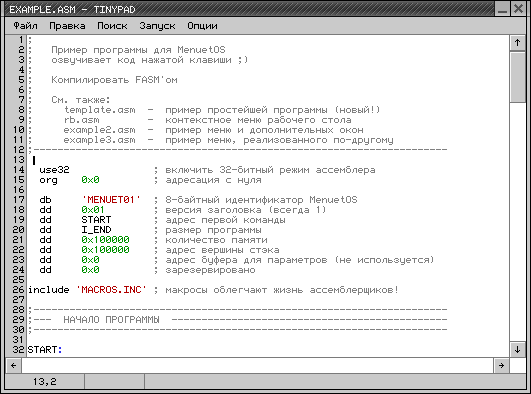Click the use32 directive on line 14
Viewport: 531px width, 394px height.
(54, 170)
